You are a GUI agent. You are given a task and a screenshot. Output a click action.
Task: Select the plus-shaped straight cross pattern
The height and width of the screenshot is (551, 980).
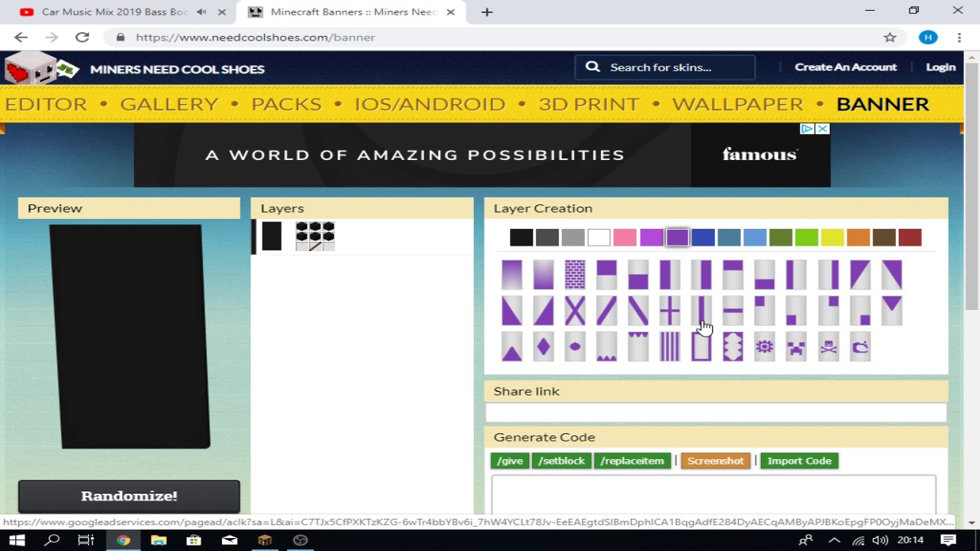(x=670, y=311)
